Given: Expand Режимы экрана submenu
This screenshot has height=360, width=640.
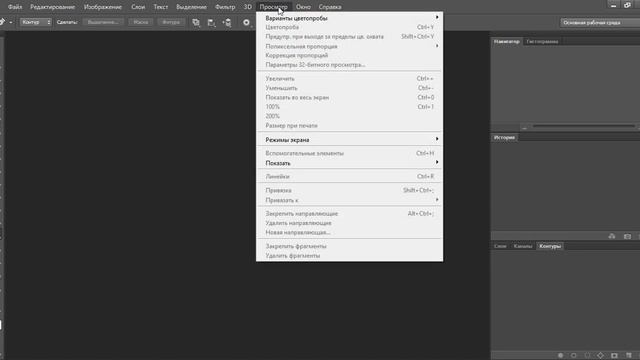Looking at the screenshot, I should tap(349, 140).
